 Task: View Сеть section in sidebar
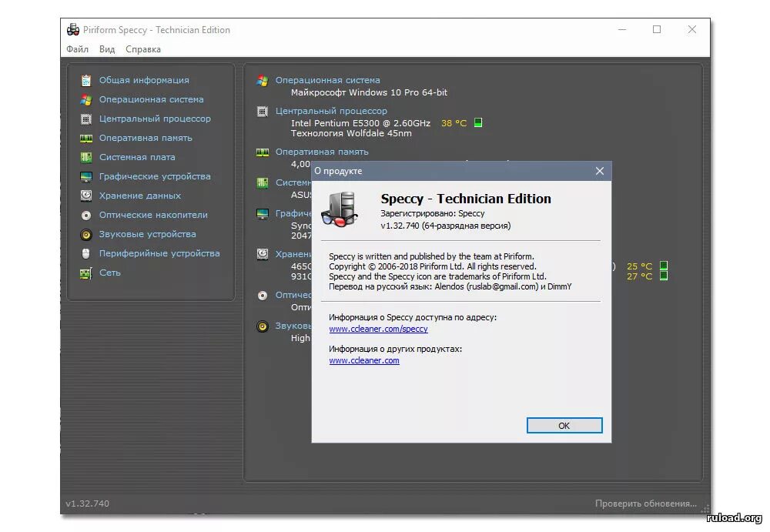point(109,273)
